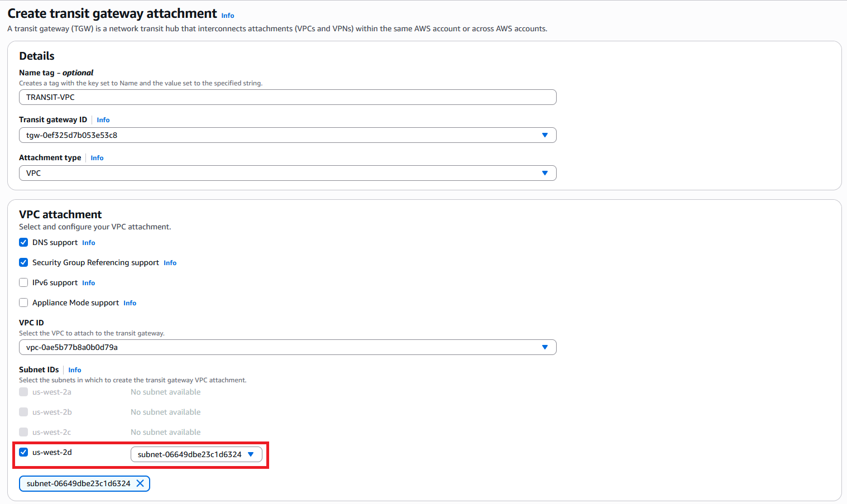
Task: Open Info link for Attachment type
Action: [x=97, y=158]
